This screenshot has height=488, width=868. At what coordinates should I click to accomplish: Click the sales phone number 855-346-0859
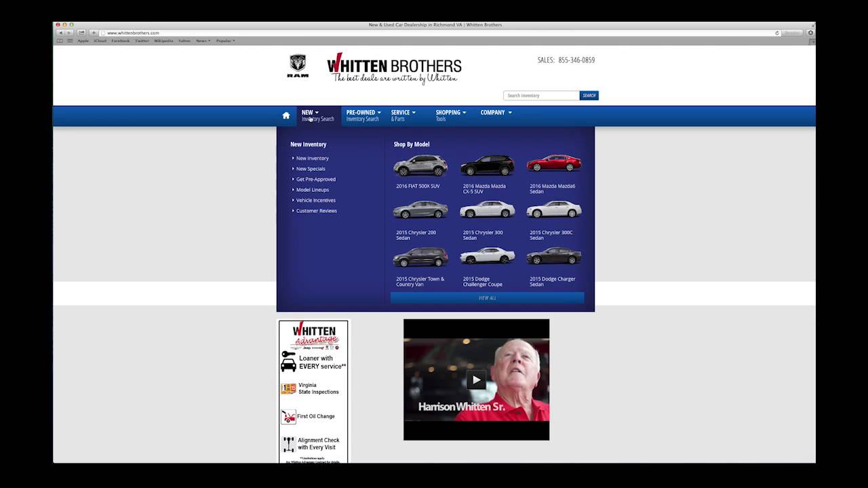tap(576, 60)
